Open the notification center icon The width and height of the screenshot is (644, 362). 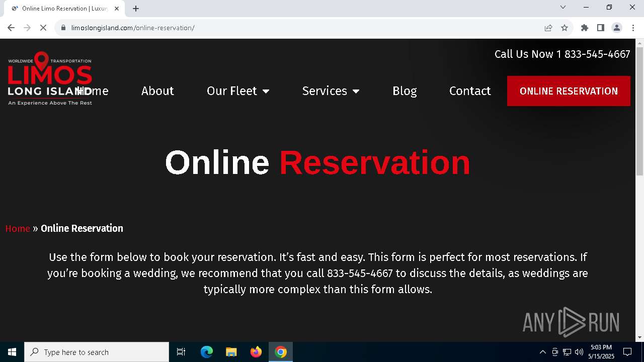(627, 352)
